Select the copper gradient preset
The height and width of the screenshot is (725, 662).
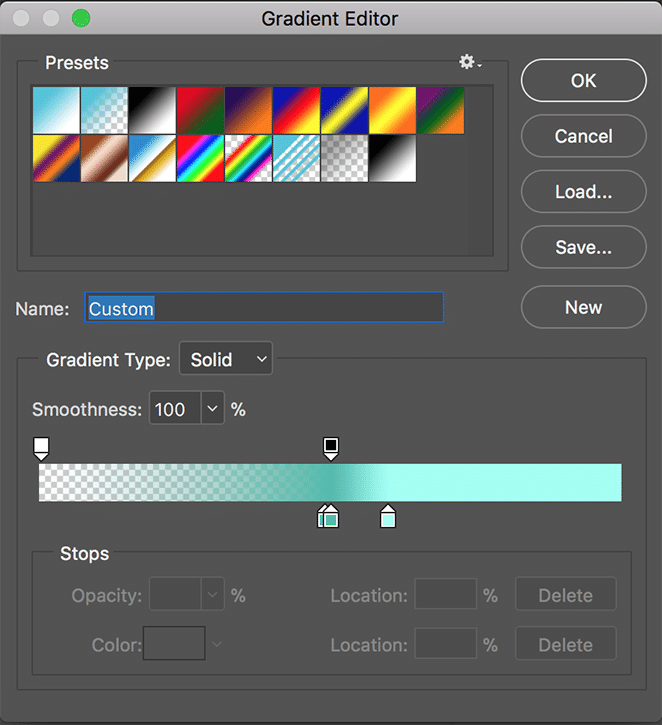point(104,158)
